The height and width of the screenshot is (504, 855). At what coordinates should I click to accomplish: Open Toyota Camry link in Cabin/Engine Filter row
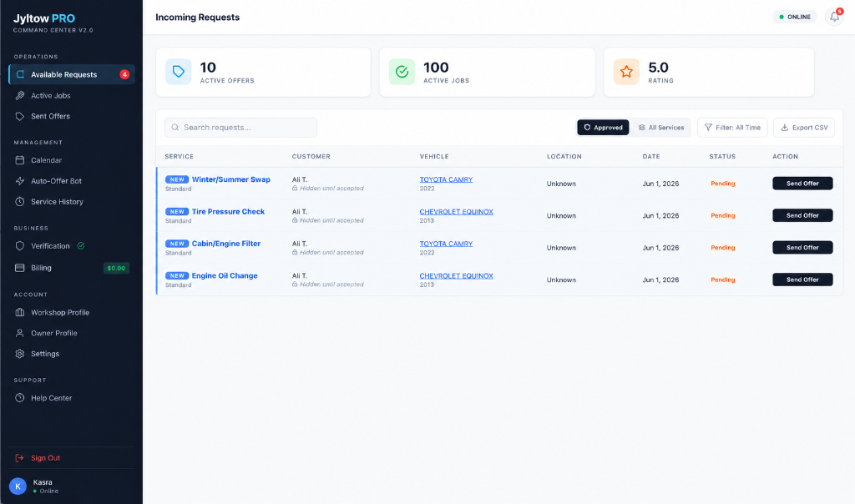coord(446,244)
